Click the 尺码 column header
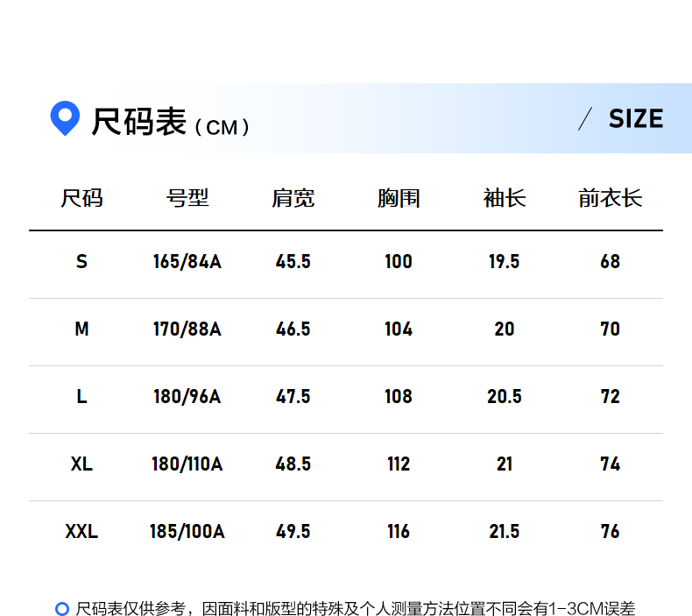Screen dimensions: 692x616 coord(81,198)
